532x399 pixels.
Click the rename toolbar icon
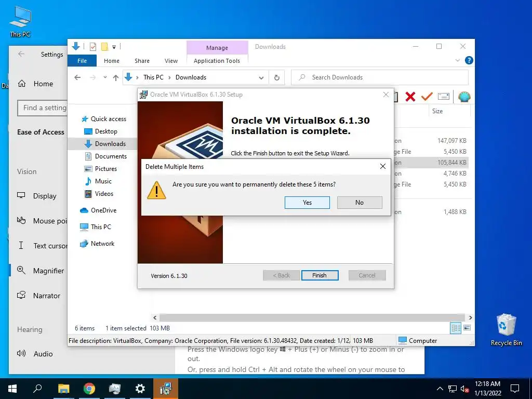point(444,97)
